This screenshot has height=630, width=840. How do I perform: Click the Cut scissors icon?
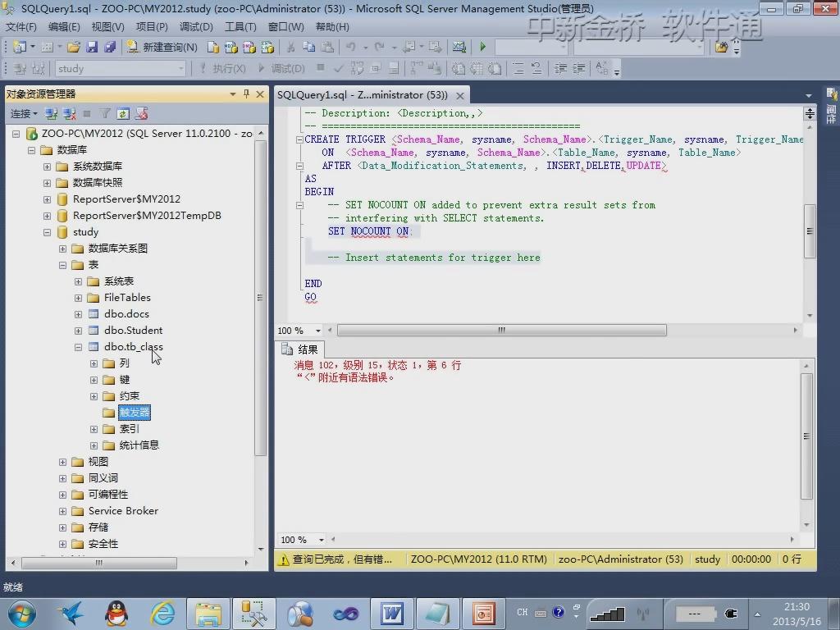(291, 47)
